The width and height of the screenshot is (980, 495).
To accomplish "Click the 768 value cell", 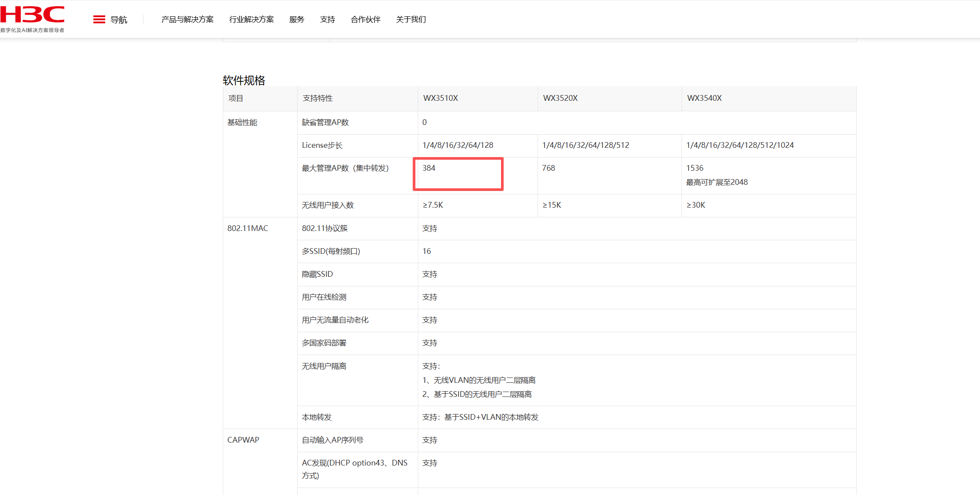I will click(x=549, y=168).
